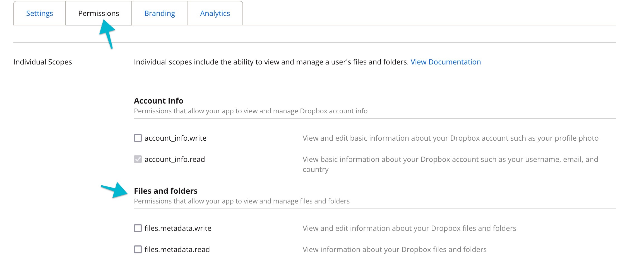Click description mentioning username, email, and country
The height and width of the screenshot is (259, 644).
pyautogui.click(x=450, y=164)
